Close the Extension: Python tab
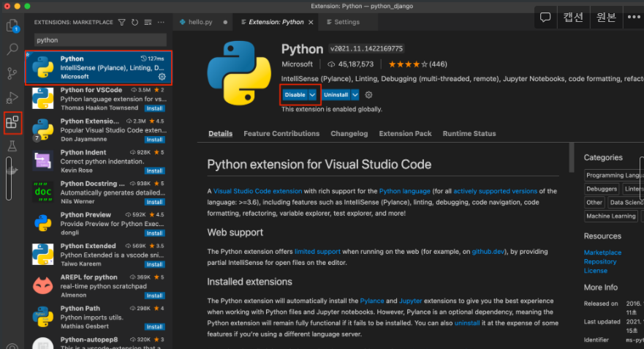Viewport: 644px width, 349px height. [311, 22]
